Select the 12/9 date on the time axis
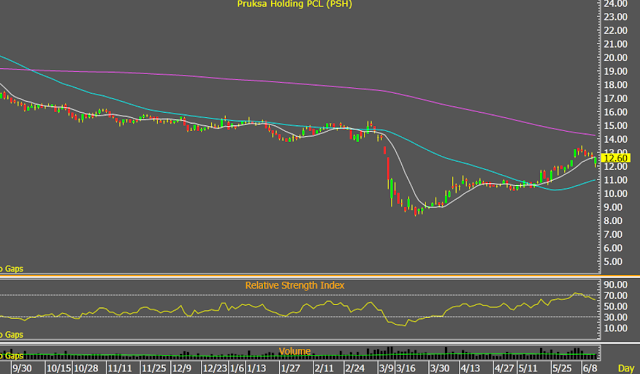Viewport: 640px width, 374px height. [182, 368]
